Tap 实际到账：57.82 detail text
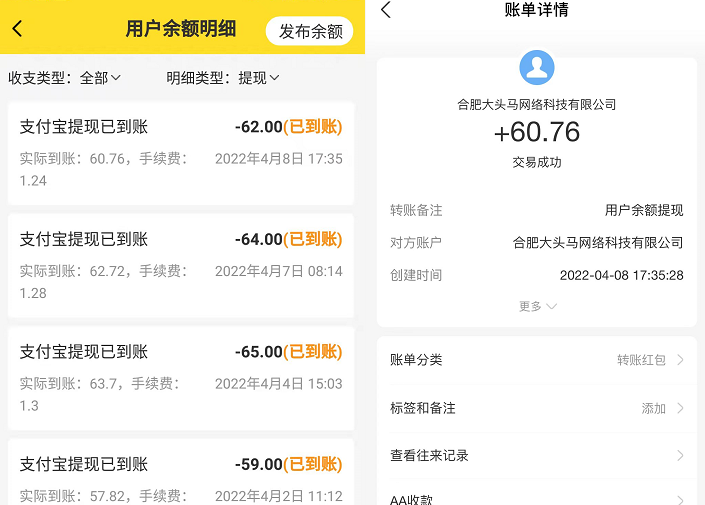The height and width of the screenshot is (505, 705). [103, 496]
